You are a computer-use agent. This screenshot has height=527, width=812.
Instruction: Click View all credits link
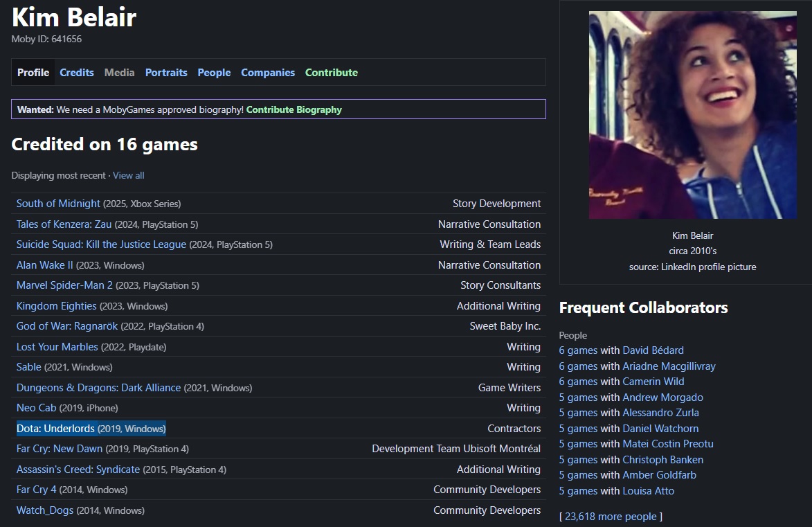(129, 175)
